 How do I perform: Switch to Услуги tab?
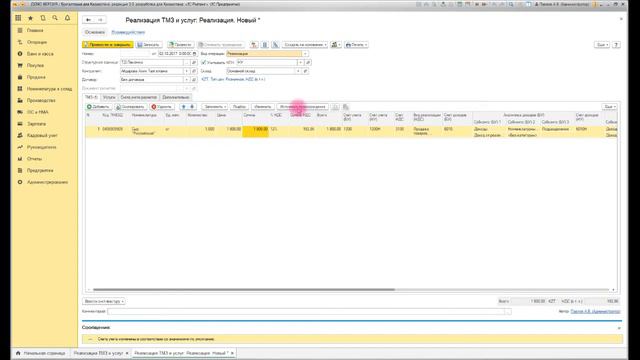coord(109,97)
